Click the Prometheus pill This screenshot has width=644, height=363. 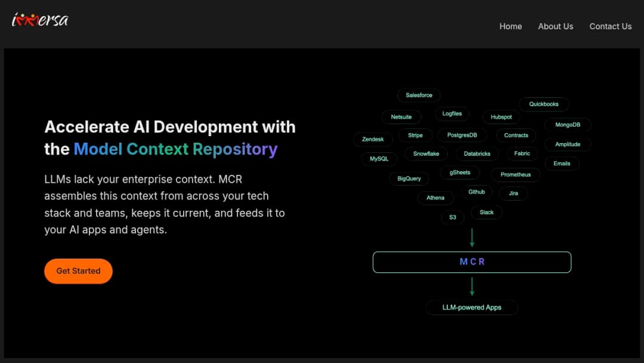coord(515,175)
